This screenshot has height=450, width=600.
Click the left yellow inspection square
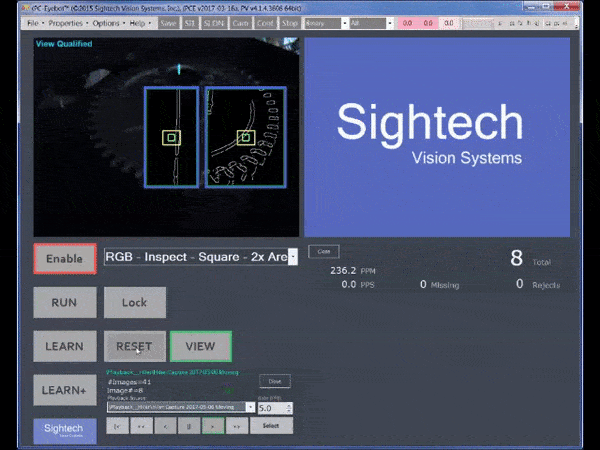[x=171, y=138]
